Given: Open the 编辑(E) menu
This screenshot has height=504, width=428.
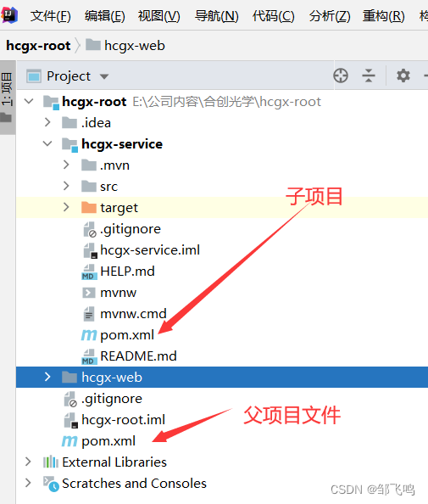Looking at the screenshot, I should (x=105, y=16).
